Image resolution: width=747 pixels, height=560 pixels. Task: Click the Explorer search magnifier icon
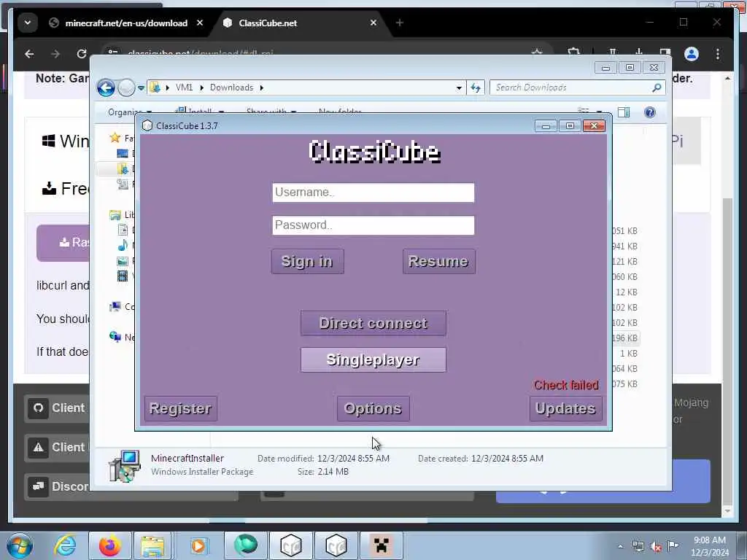click(657, 87)
